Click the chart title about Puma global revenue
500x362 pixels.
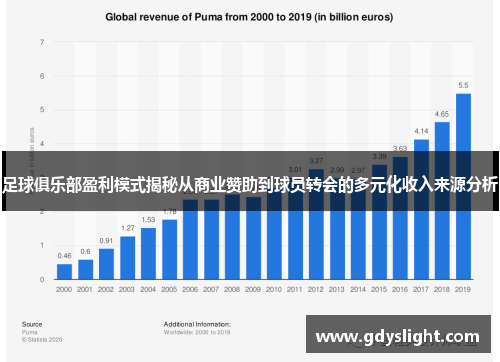point(249,17)
